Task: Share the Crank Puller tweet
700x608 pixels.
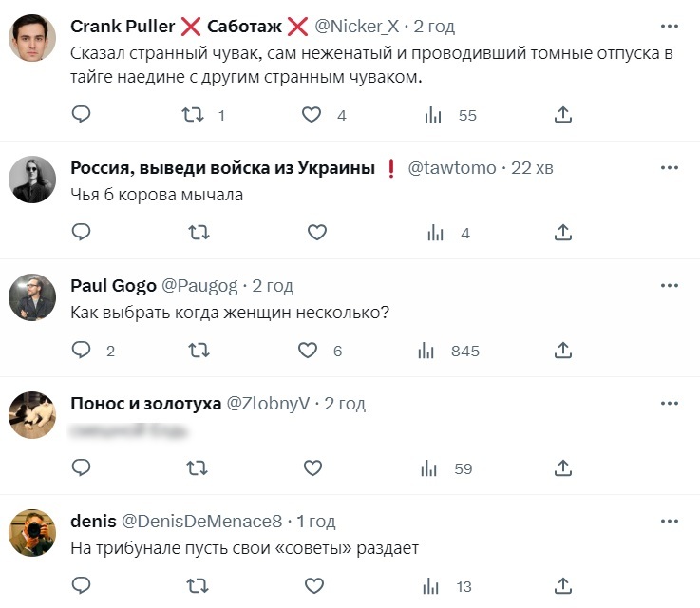Action: click(562, 115)
